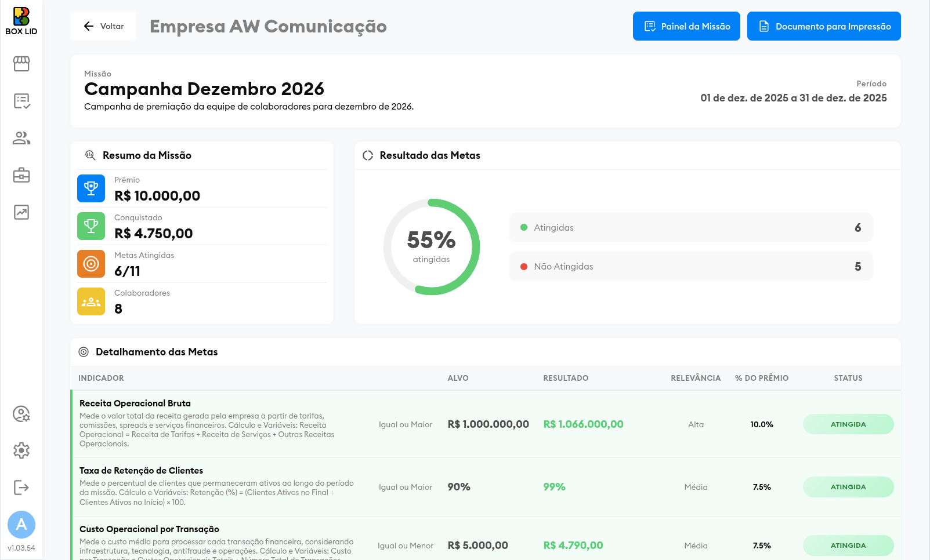Select the Atingidas results row

click(690, 228)
